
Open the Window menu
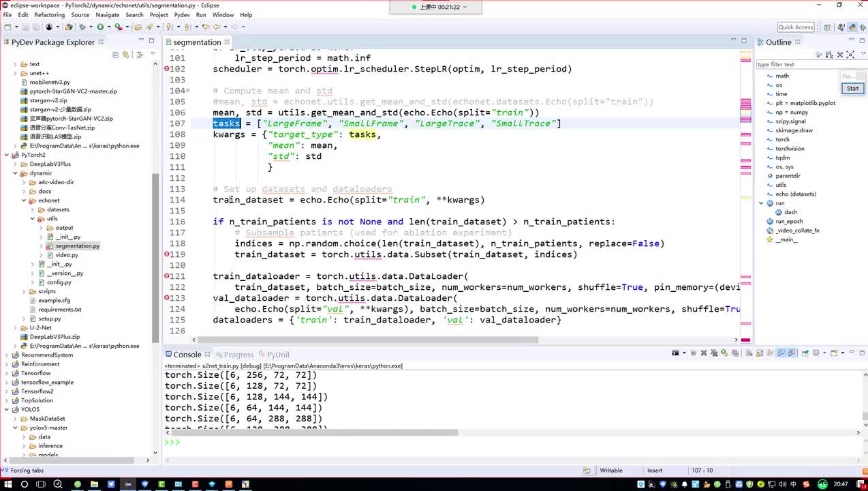(223, 15)
